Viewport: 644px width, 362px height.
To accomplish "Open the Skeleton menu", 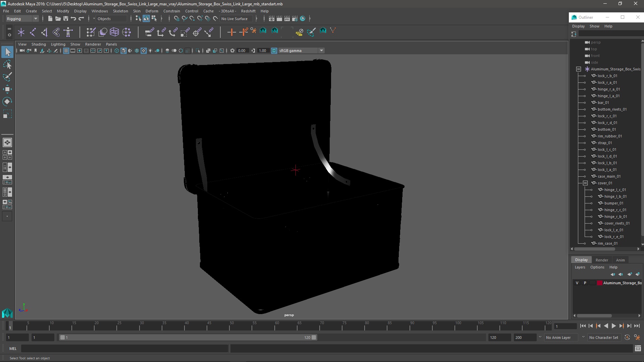I will pos(120,11).
